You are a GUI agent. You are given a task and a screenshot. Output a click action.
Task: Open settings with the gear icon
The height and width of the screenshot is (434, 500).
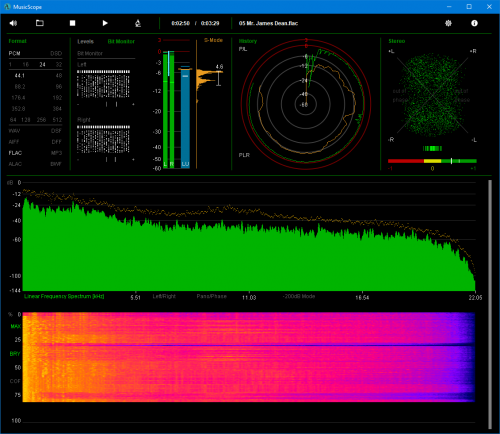click(448, 23)
